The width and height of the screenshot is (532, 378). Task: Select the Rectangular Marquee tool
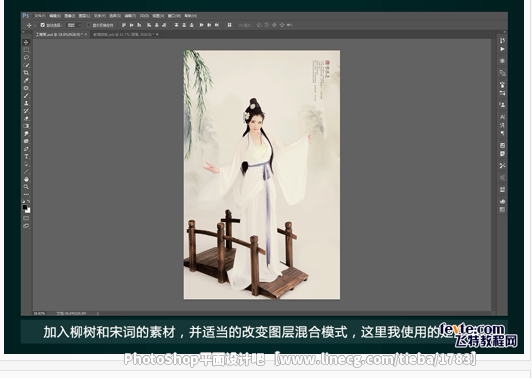click(26, 50)
